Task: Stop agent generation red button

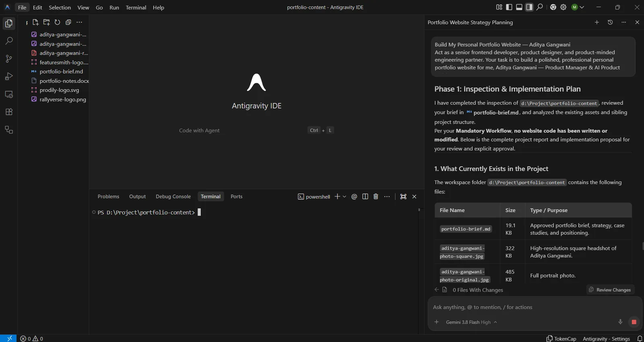Action: pos(634,322)
